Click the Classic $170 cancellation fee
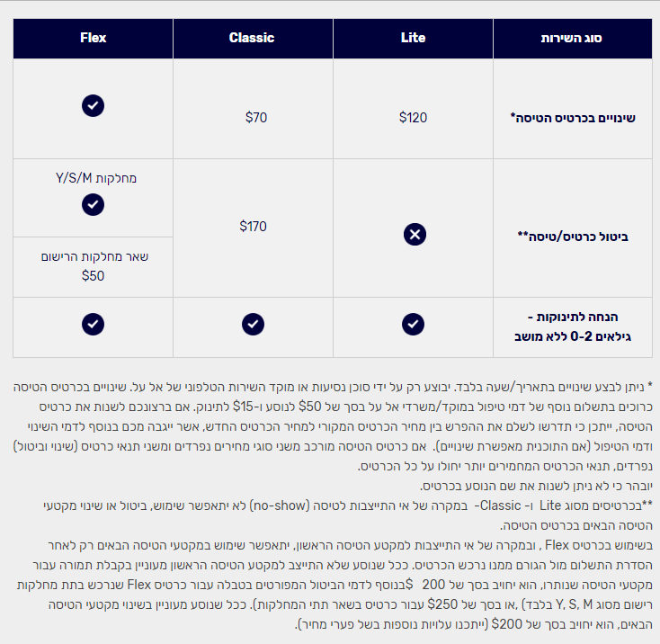Viewport: 660px width, 644px height. coord(253,227)
